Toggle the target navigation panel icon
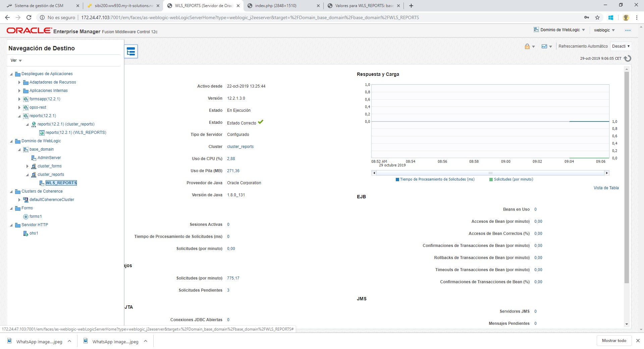644x349 pixels. pos(131,51)
